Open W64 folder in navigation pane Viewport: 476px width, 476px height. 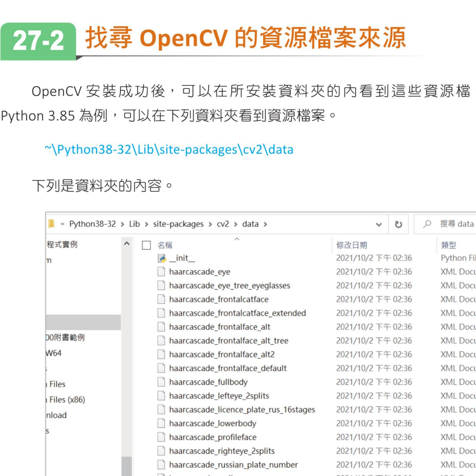coord(54,353)
